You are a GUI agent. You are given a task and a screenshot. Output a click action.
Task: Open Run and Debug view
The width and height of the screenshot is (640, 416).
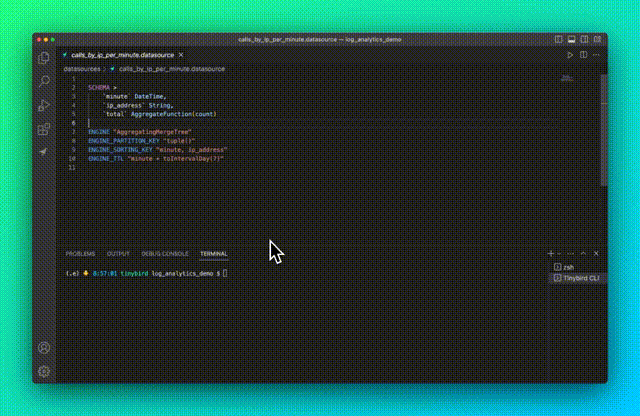44,105
